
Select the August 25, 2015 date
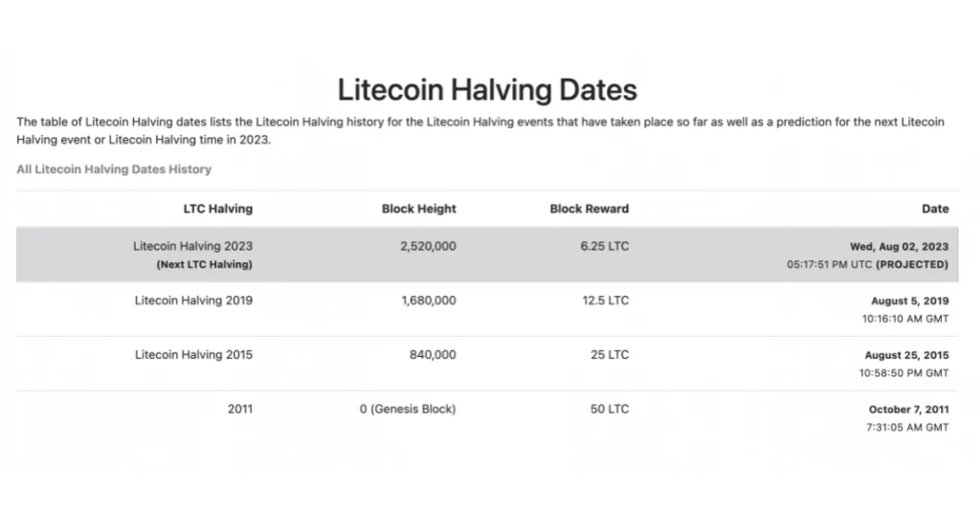pos(907,355)
